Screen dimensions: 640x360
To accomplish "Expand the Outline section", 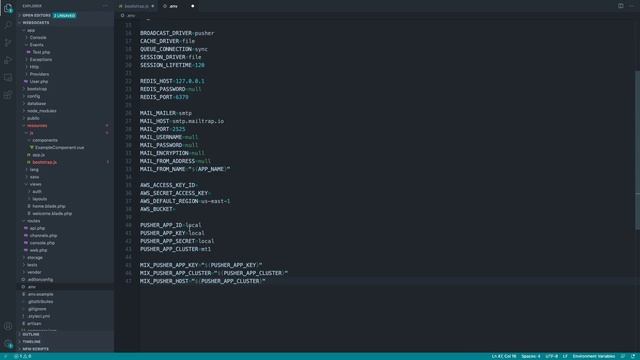I will tap(64, 334).
